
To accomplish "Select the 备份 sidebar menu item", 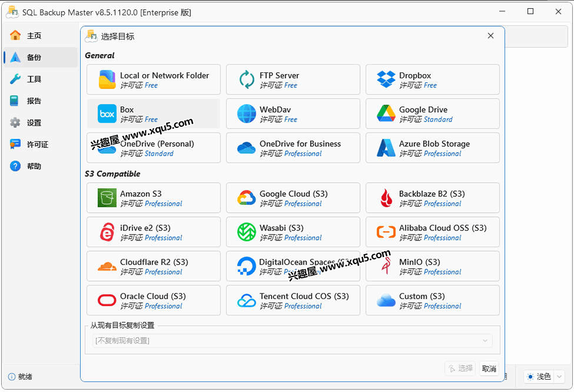I will click(x=40, y=57).
